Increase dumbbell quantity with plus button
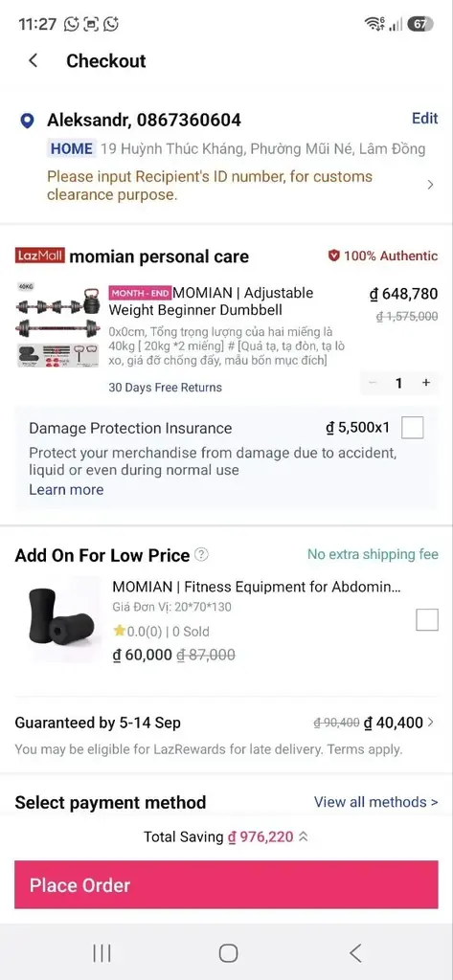 (x=427, y=383)
